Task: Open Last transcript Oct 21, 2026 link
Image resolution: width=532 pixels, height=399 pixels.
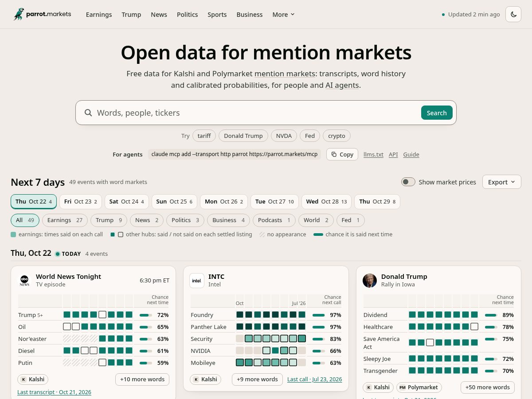Action: pos(54,392)
